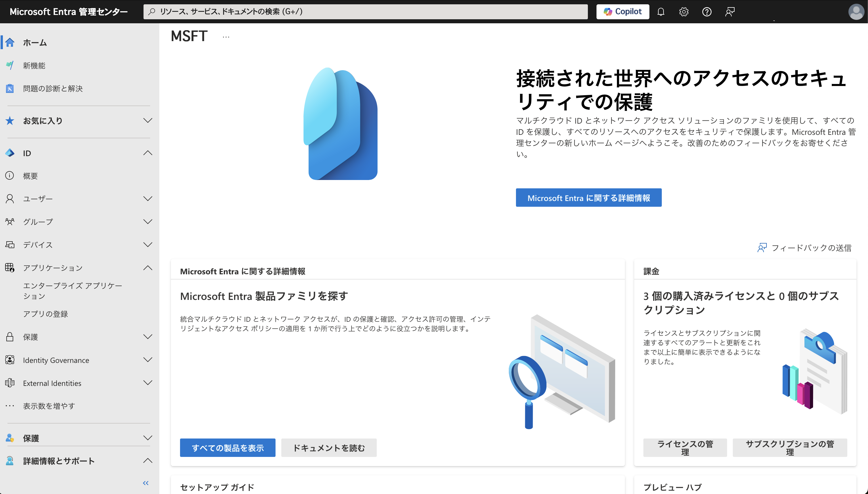The image size is (868, 494).
Task: Click the billing clipboard illustration
Action: point(815,371)
